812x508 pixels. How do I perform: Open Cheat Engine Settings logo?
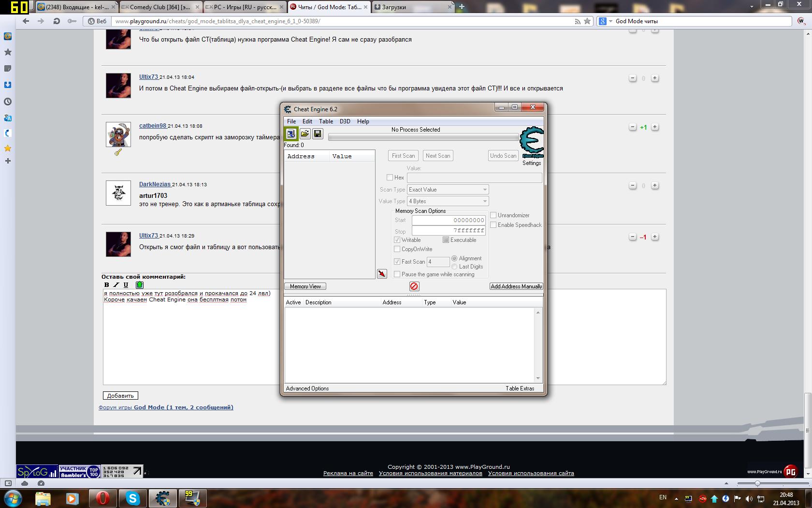tap(532, 142)
